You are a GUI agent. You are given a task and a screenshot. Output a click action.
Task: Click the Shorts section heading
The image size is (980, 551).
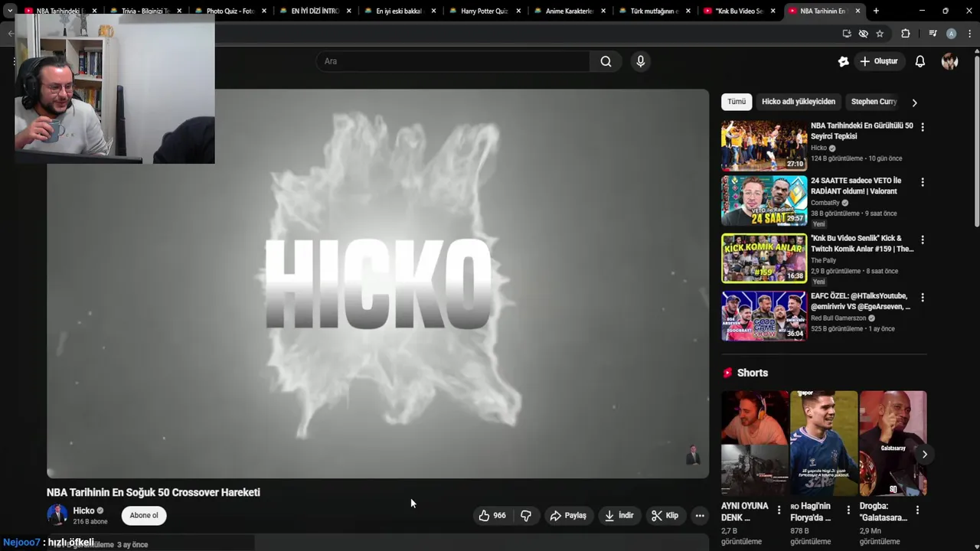[752, 373]
